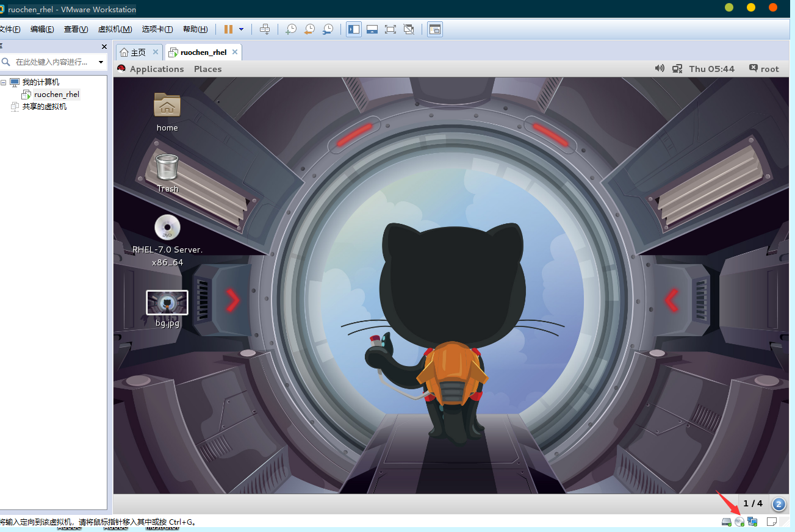This screenshot has width=795, height=532.
Task: Focus the library search input field
Action: [52, 62]
